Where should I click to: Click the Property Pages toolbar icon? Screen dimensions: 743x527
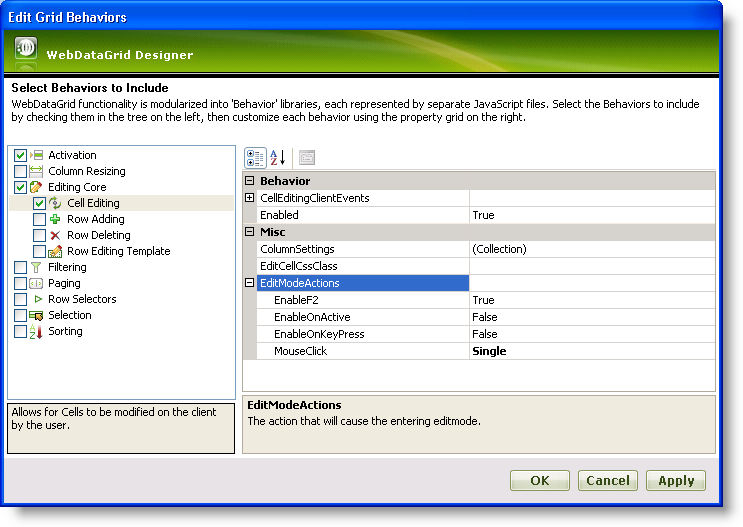click(307, 157)
